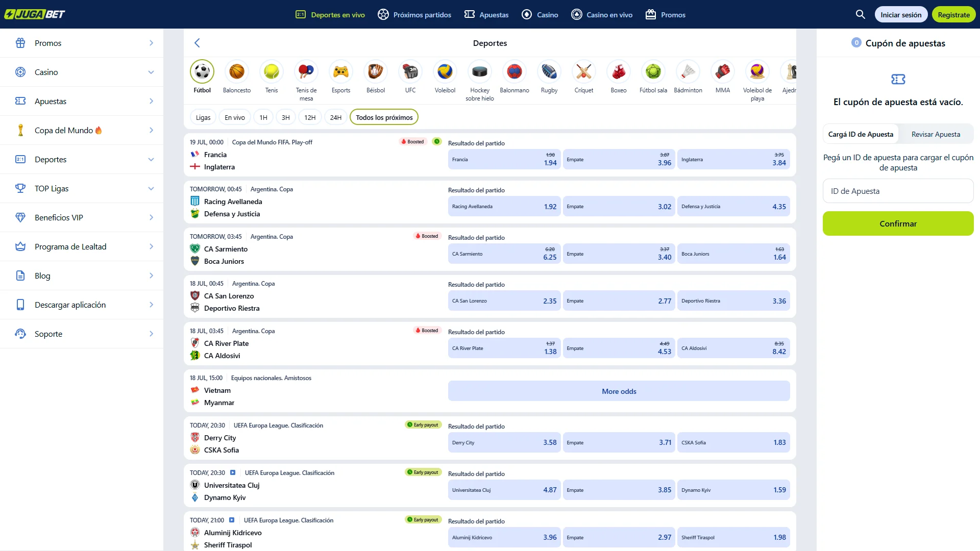This screenshot has height=551, width=980.
Task: Select the Todos los próximos filter
Action: [x=384, y=117]
